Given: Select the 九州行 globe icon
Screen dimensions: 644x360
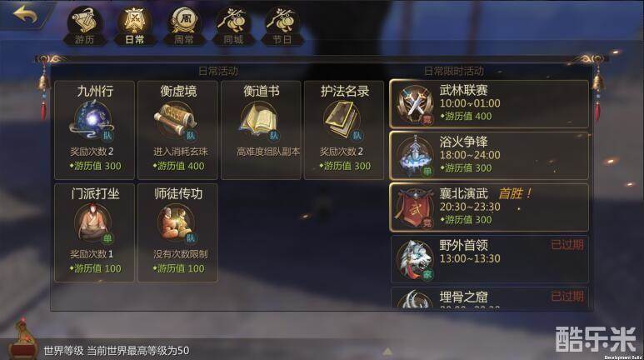Looking at the screenshot, I should click(93, 120).
